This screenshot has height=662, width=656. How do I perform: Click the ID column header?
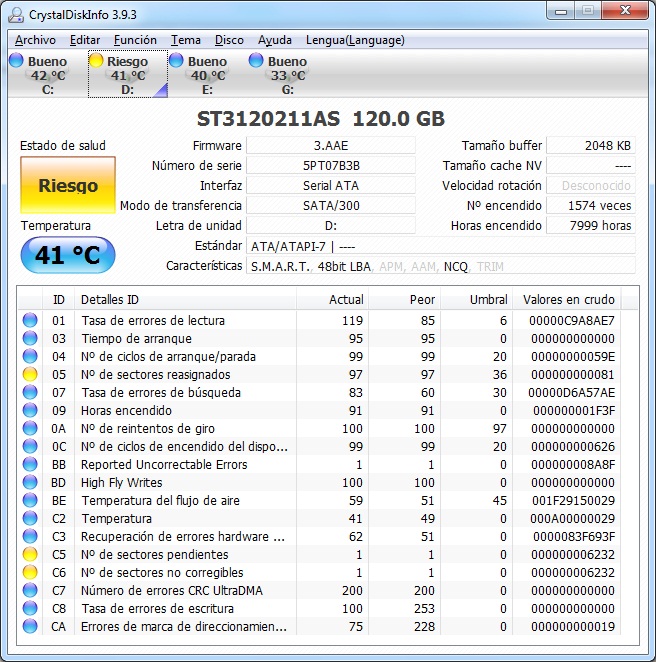(x=59, y=299)
